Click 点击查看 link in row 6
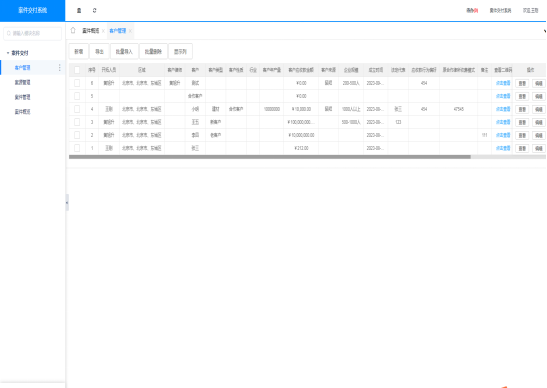The image size is (547, 388). pyautogui.click(x=503, y=83)
